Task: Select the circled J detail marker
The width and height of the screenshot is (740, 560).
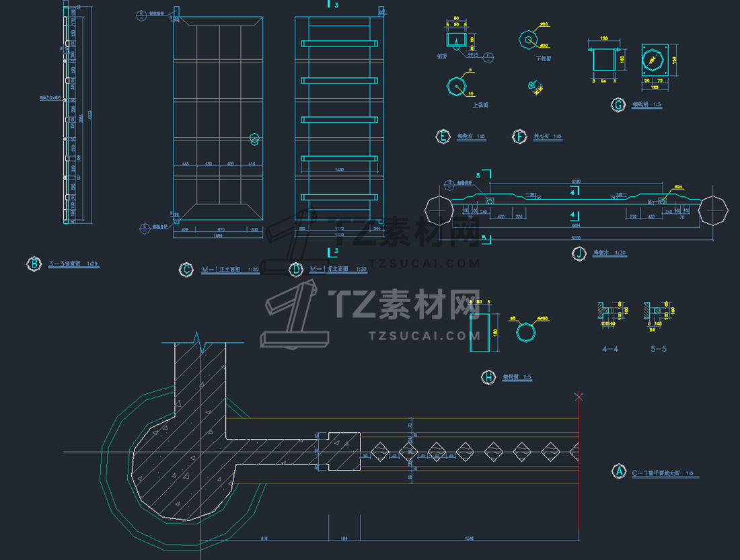Action: coord(579,253)
